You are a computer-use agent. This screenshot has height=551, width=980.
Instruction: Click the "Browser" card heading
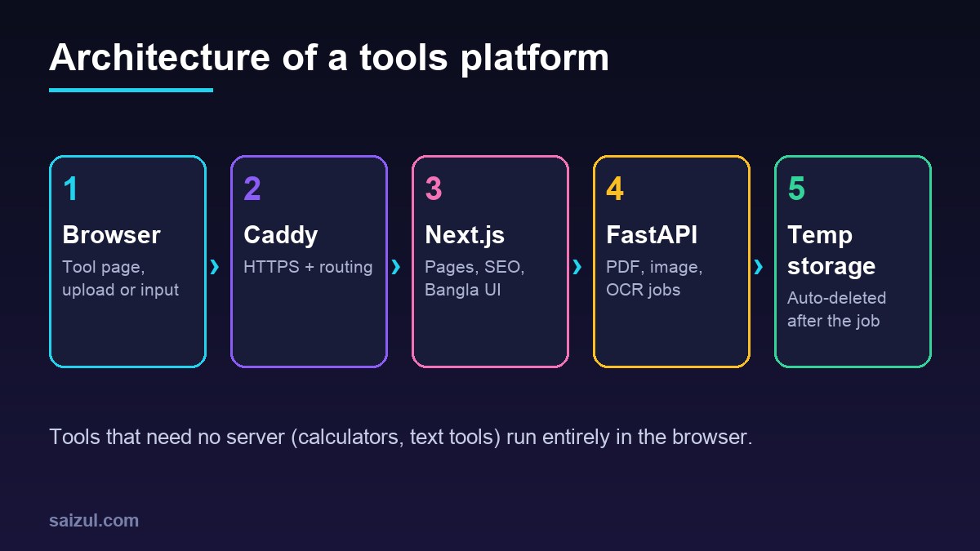tap(111, 235)
